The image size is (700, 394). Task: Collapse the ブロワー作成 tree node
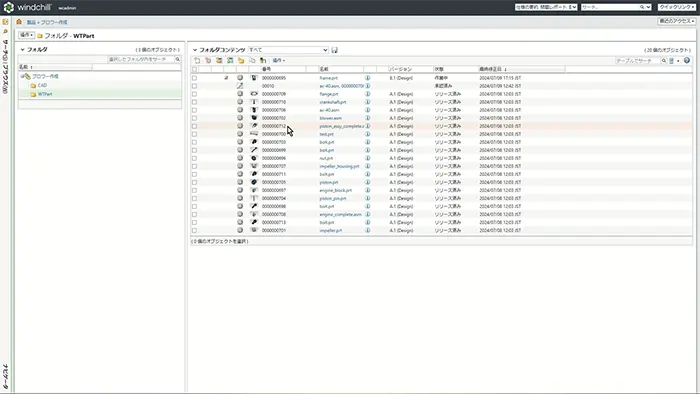[22, 76]
